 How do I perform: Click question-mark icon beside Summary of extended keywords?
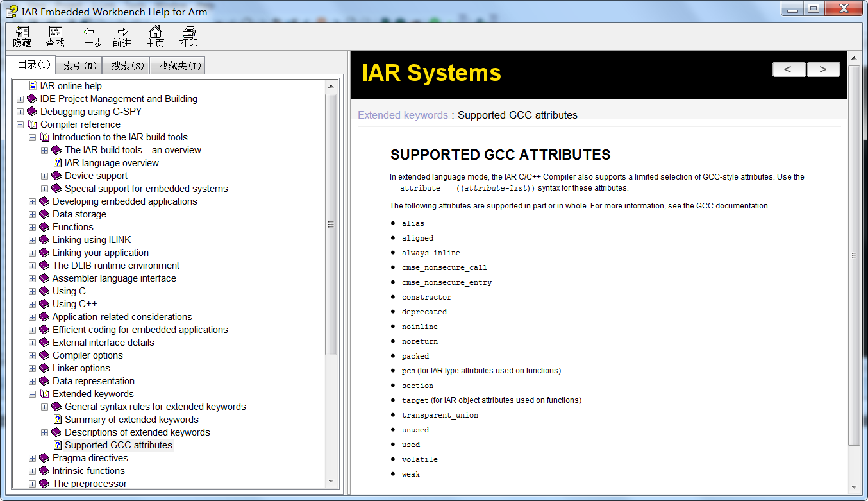(58, 420)
